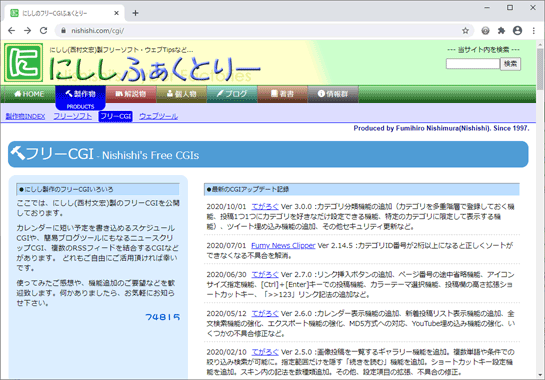Click the フリーソフト sub-link
This screenshot has width=545, height=380.
73,116
